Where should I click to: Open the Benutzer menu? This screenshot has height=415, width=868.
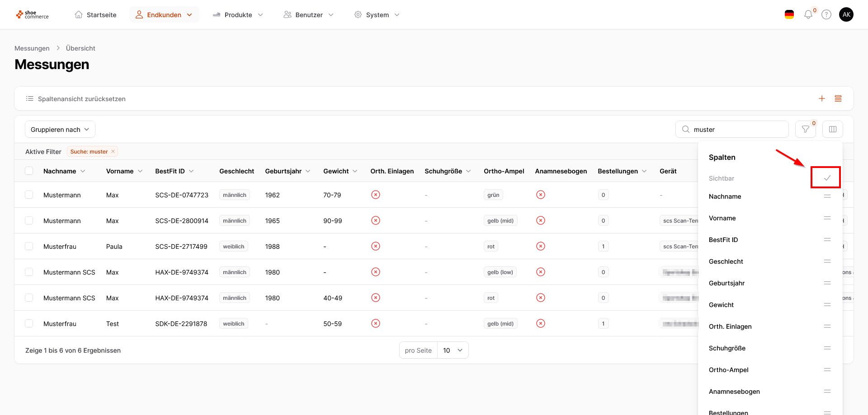point(309,15)
